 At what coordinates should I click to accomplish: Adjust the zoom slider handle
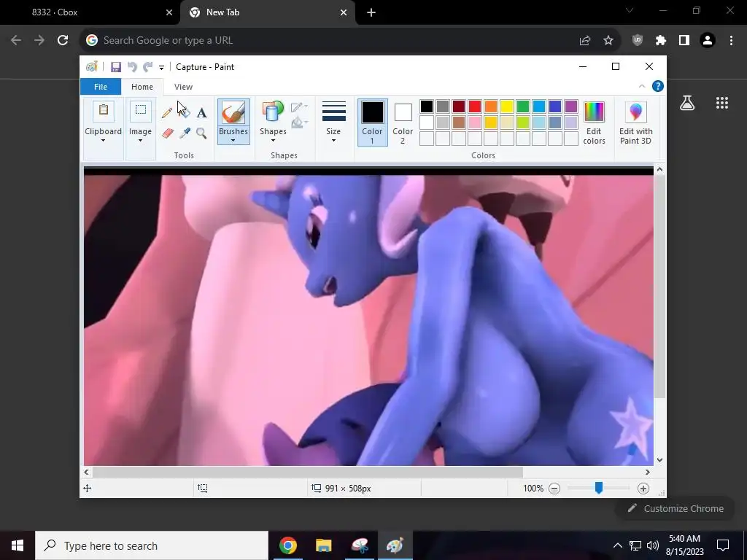(599, 488)
